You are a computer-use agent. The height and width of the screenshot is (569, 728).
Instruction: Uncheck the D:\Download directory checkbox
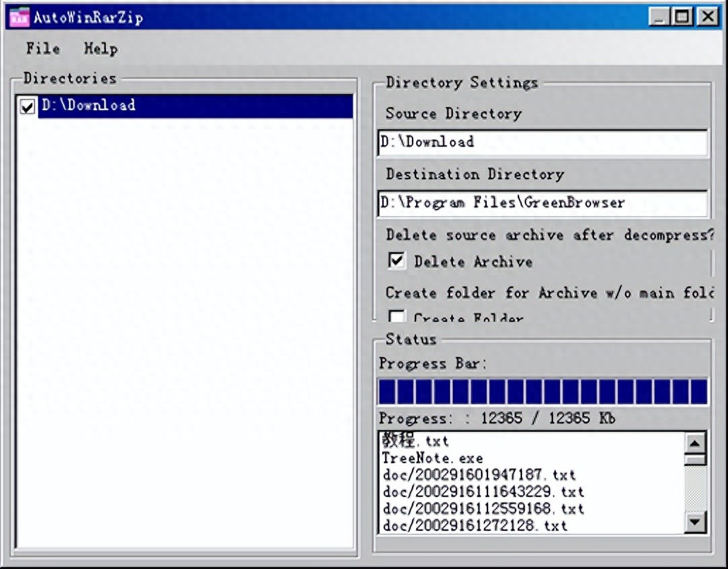click(x=28, y=107)
